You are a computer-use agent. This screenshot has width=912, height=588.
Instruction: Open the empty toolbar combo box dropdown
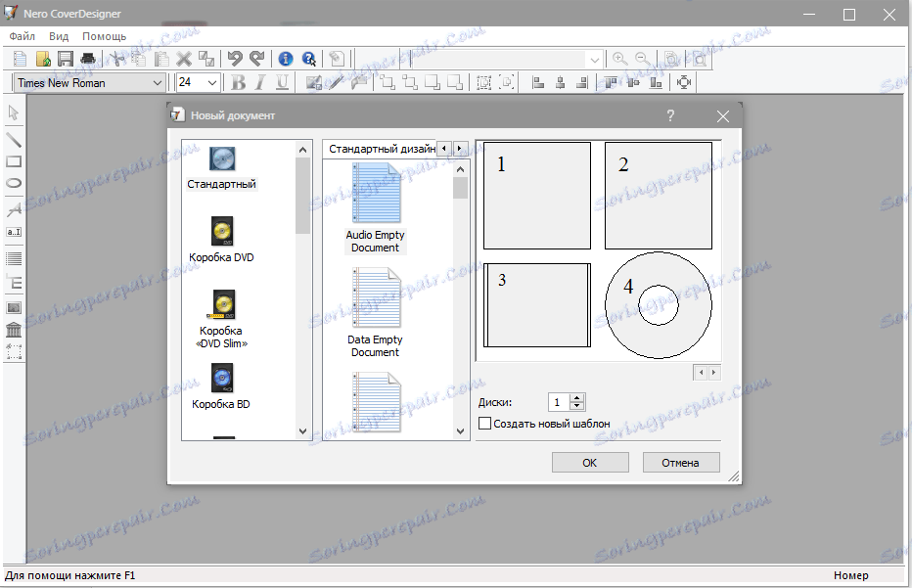click(x=594, y=60)
